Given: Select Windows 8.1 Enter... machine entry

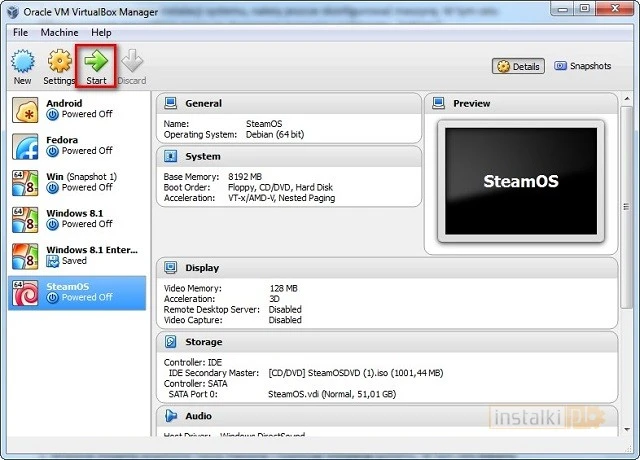Looking at the screenshot, I should click(x=77, y=256).
